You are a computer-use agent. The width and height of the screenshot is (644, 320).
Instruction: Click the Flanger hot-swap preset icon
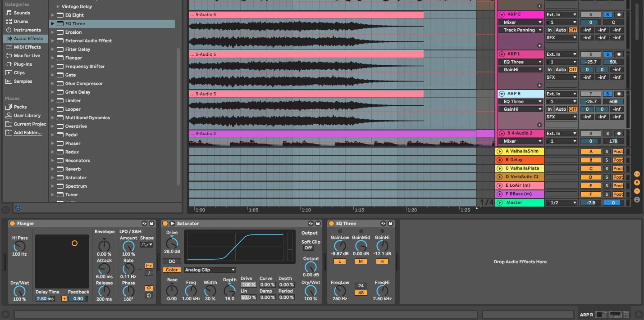[x=144, y=223]
